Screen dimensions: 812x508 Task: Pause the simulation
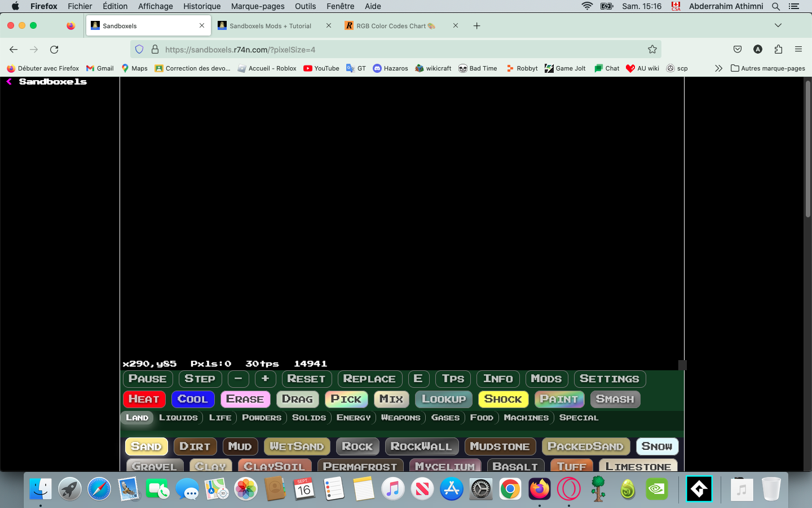pos(147,379)
